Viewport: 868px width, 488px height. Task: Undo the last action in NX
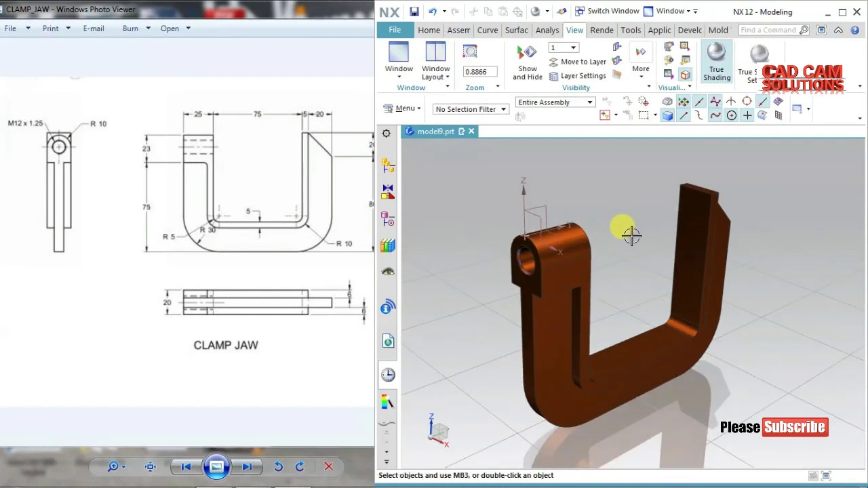[x=432, y=12]
